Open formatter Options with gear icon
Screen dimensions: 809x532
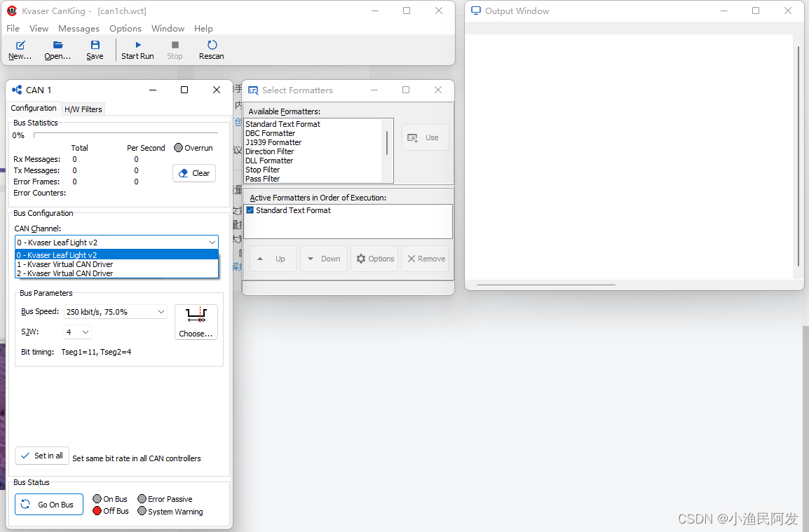point(375,259)
